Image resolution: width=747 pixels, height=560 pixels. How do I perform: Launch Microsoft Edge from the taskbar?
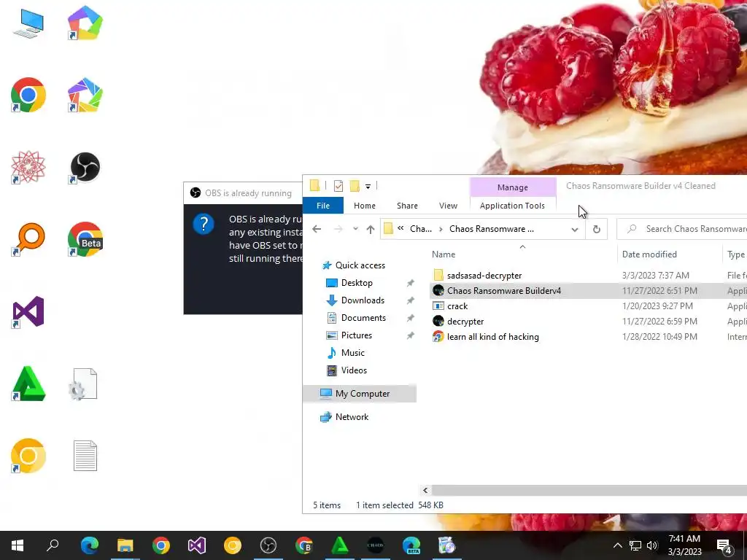[89, 545]
